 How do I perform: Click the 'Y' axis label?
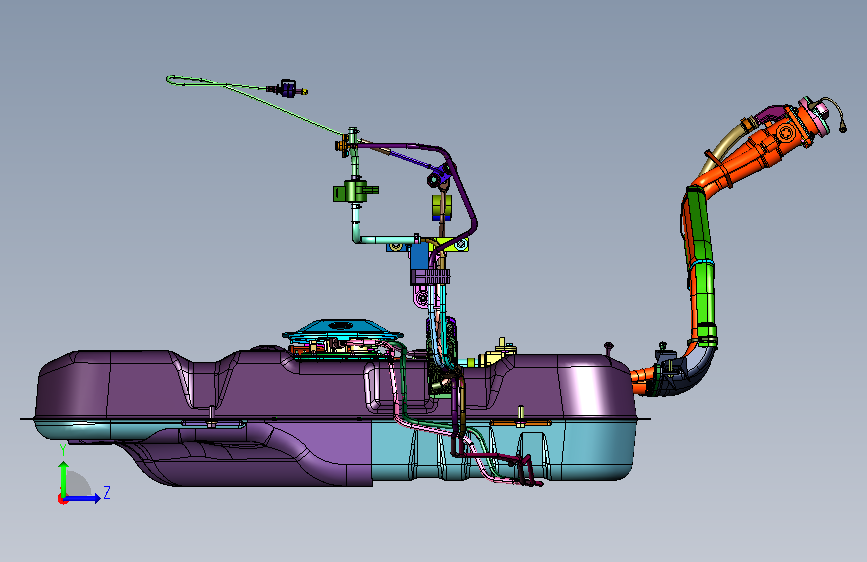click(63, 450)
